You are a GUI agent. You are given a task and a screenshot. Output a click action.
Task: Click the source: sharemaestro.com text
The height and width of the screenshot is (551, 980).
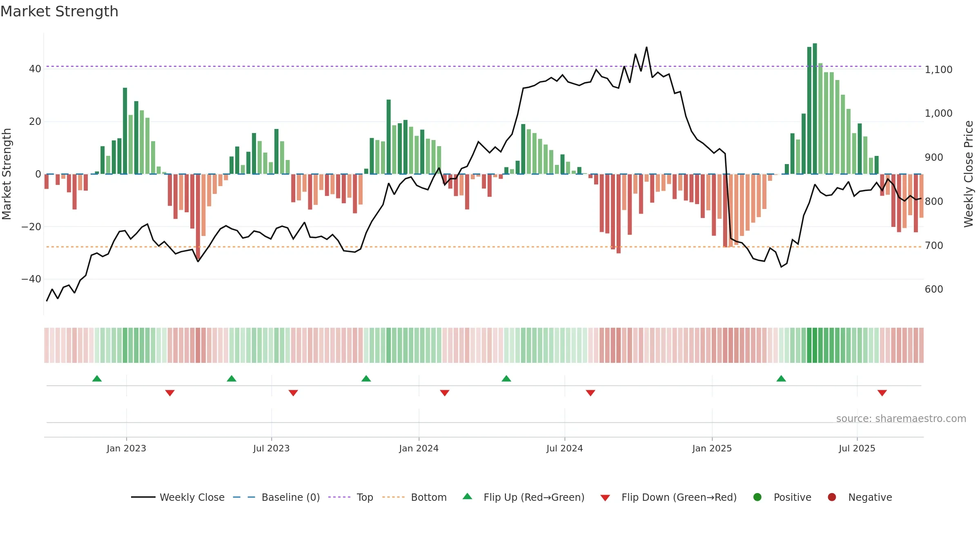point(901,418)
